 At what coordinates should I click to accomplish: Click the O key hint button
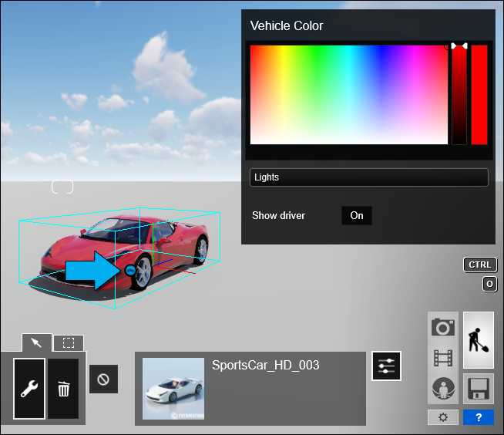[x=489, y=284]
